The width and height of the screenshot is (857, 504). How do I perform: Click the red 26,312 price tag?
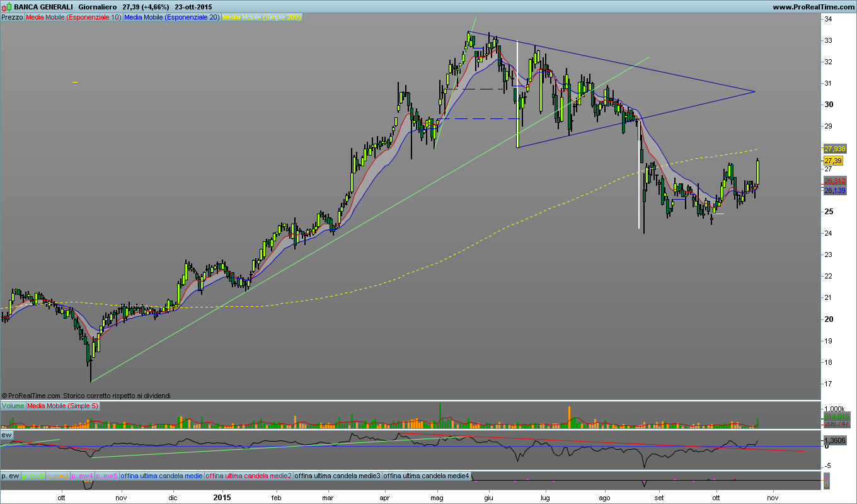834,181
